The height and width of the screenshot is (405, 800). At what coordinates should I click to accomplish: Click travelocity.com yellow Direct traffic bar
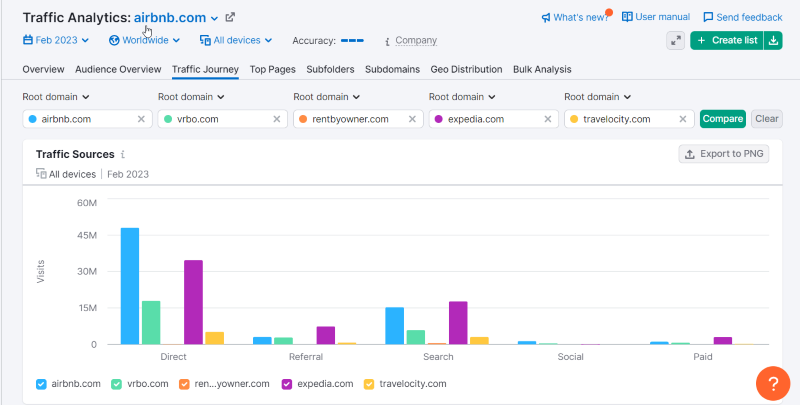(214, 338)
